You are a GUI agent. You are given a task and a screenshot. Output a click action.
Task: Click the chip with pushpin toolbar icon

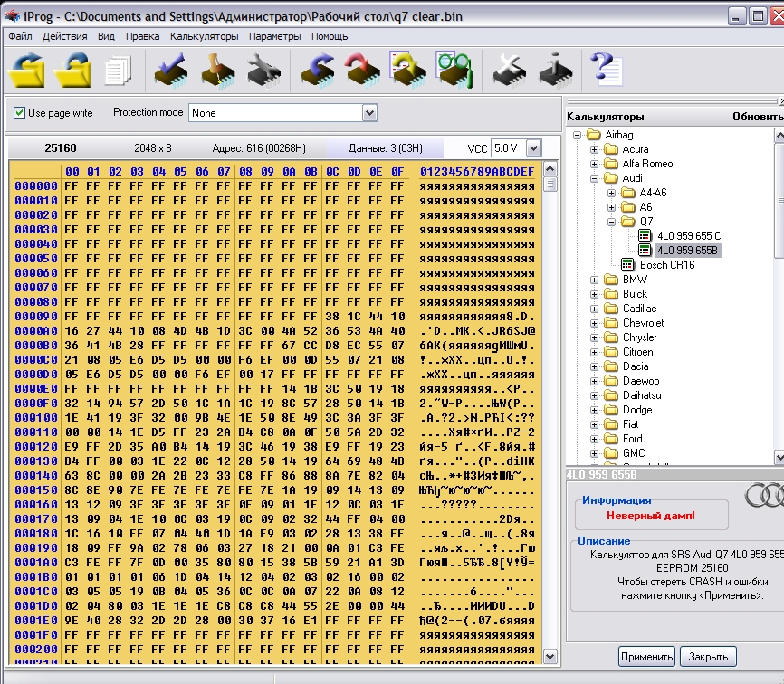(x=217, y=71)
